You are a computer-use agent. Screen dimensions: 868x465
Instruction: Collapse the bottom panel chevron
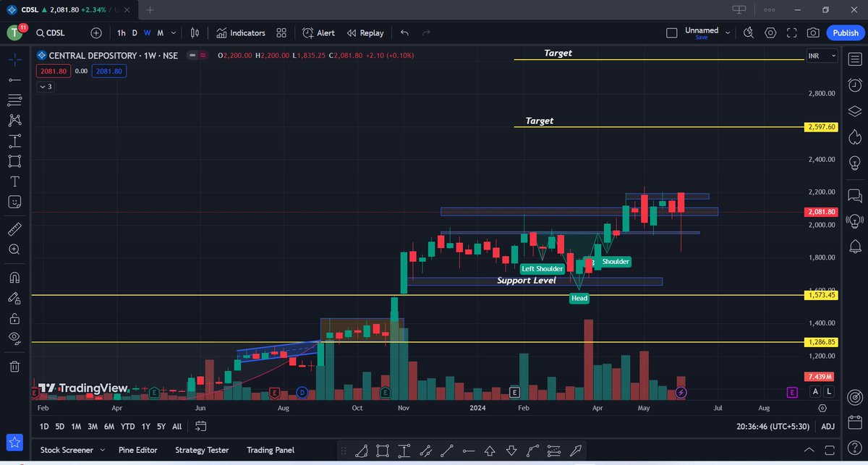click(x=808, y=450)
